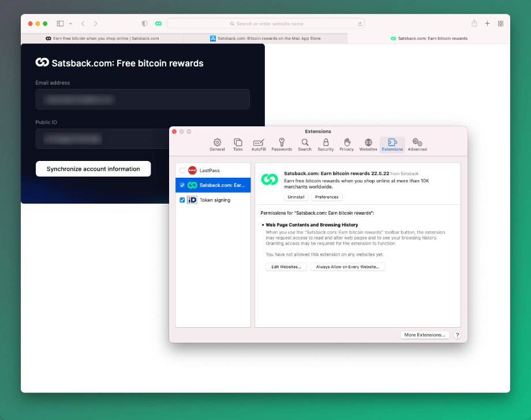Viewport: 531px width, 420px height.
Task: Focus the Search or enter website name field
Action: 266,24
